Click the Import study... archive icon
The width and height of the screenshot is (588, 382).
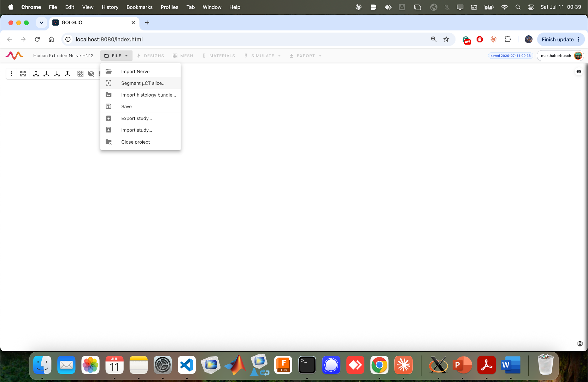[108, 130]
